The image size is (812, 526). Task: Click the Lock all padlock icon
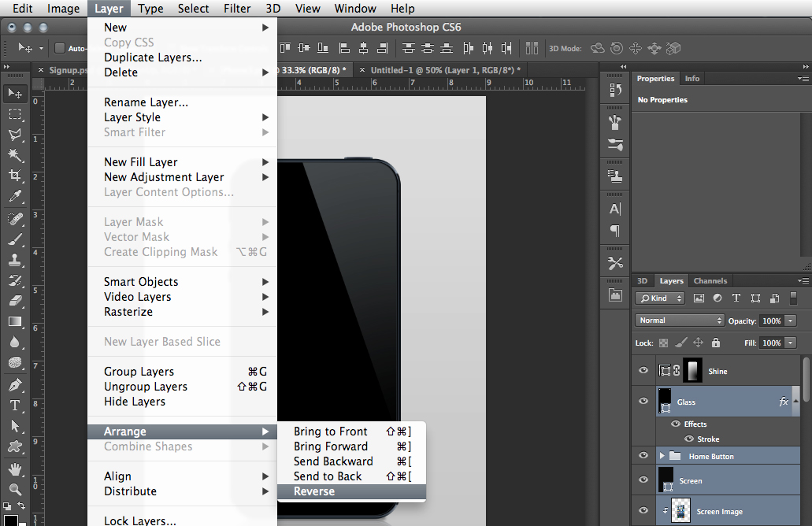tap(716, 343)
